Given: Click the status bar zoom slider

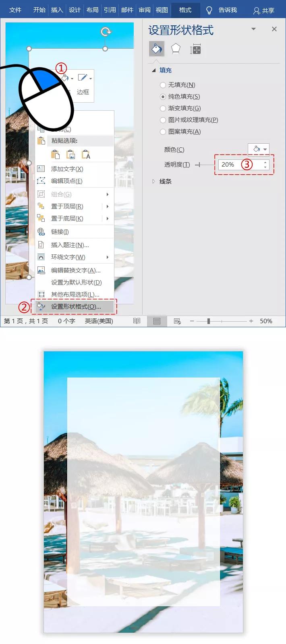Looking at the screenshot, I should coord(222,321).
